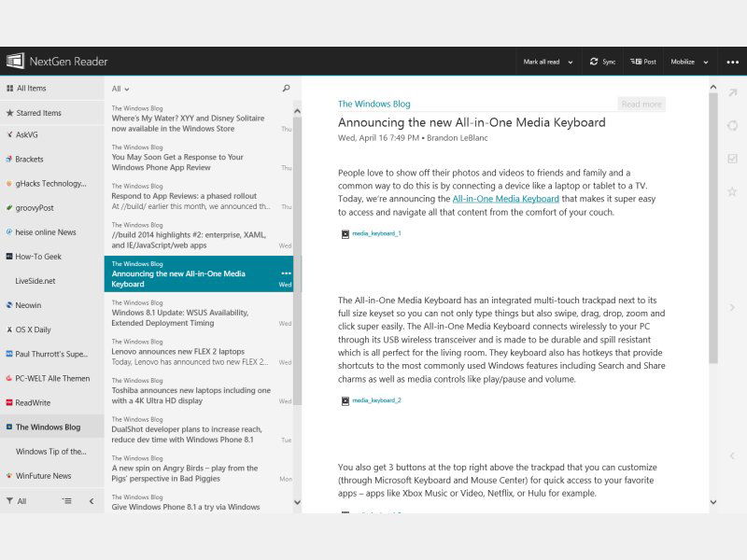Click The Windows Blog link above article title
747x560 pixels.
pos(374,104)
